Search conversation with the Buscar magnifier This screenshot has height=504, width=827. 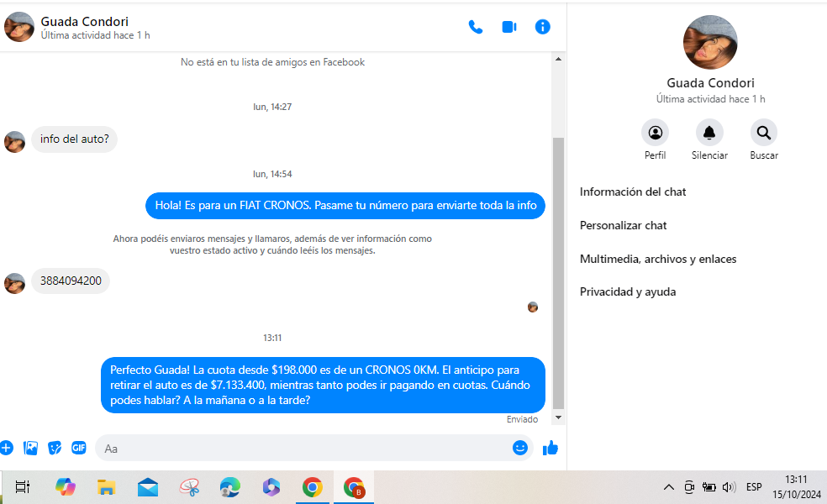(764, 133)
